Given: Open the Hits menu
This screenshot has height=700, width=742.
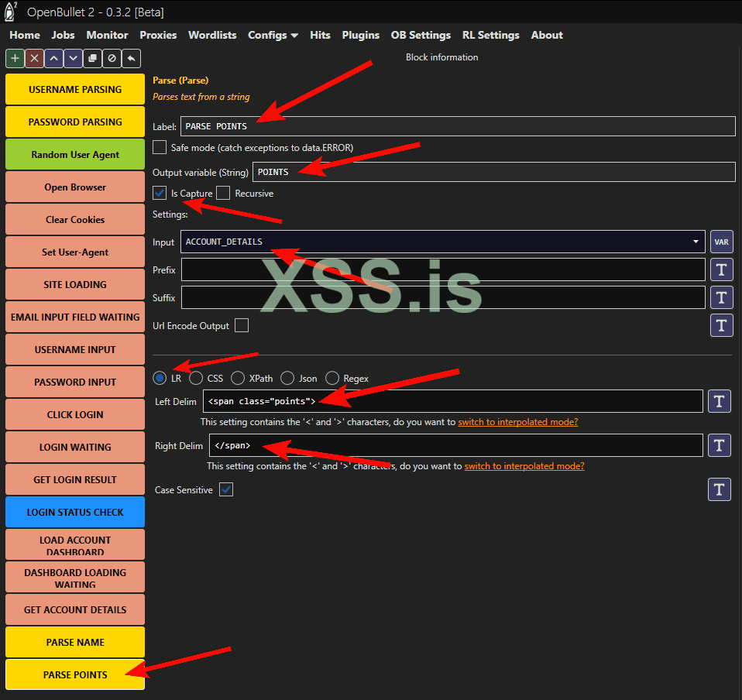Looking at the screenshot, I should pos(320,35).
